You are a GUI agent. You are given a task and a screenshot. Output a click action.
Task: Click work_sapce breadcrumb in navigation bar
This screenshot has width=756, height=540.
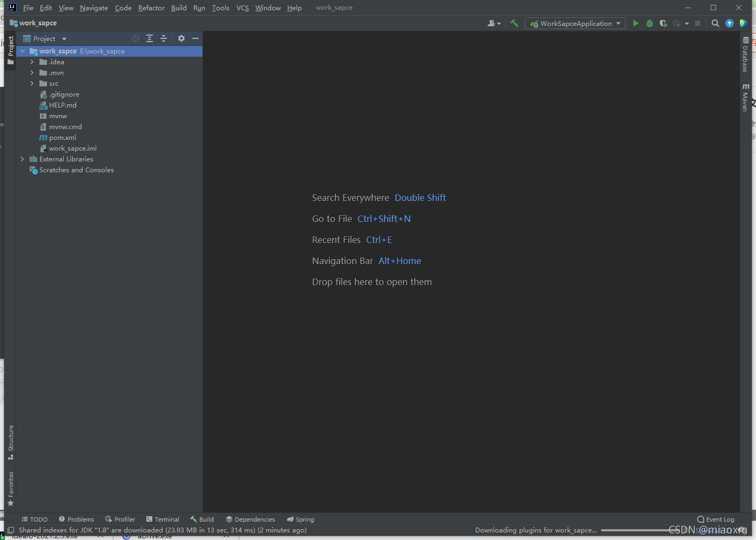[33, 23]
